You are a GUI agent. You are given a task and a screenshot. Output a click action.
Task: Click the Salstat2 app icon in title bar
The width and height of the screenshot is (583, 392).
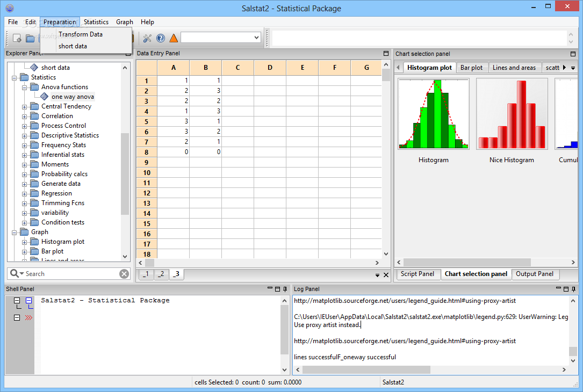[x=10, y=8]
